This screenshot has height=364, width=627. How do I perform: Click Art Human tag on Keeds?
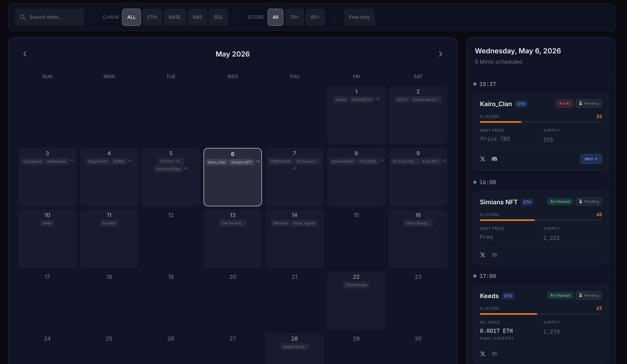click(x=560, y=295)
